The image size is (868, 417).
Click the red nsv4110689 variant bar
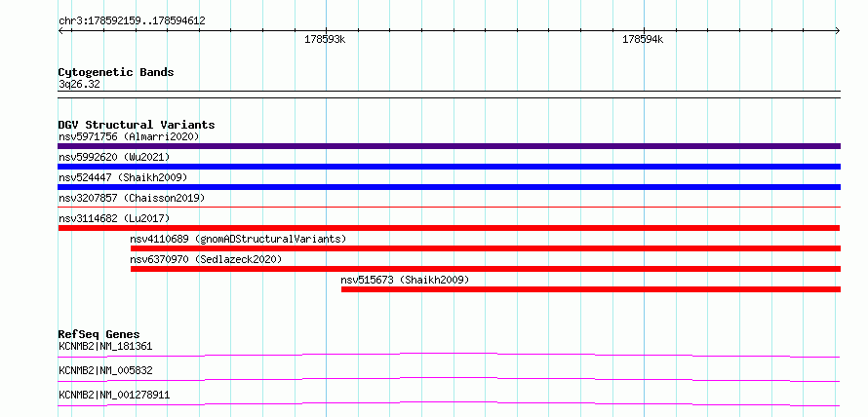pyautogui.click(x=486, y=248)
